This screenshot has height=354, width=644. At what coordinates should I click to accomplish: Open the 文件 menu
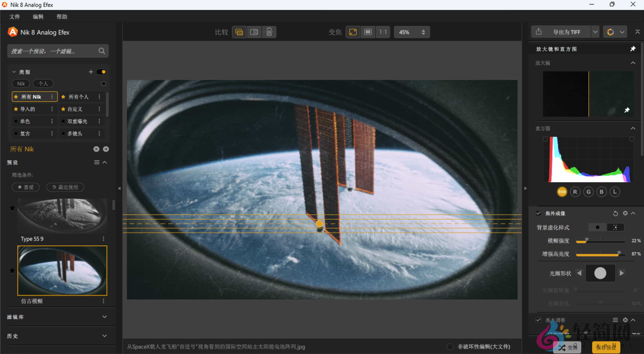[x=15, y=17]
